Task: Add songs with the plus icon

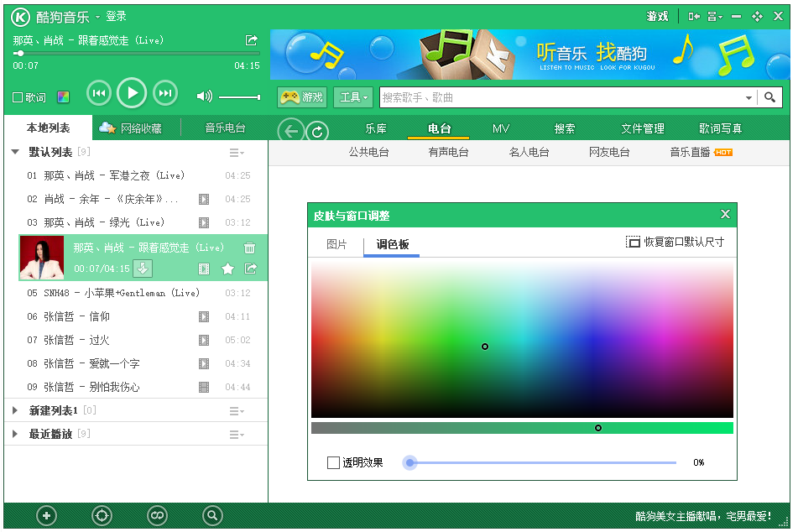Action: pyautogui.click(x=46, y=516)
